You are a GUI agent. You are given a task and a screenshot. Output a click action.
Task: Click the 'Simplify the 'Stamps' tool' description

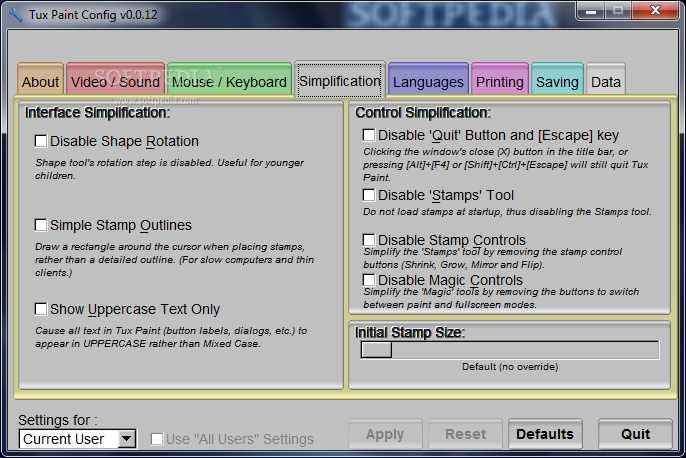click(x=492, y=258)
